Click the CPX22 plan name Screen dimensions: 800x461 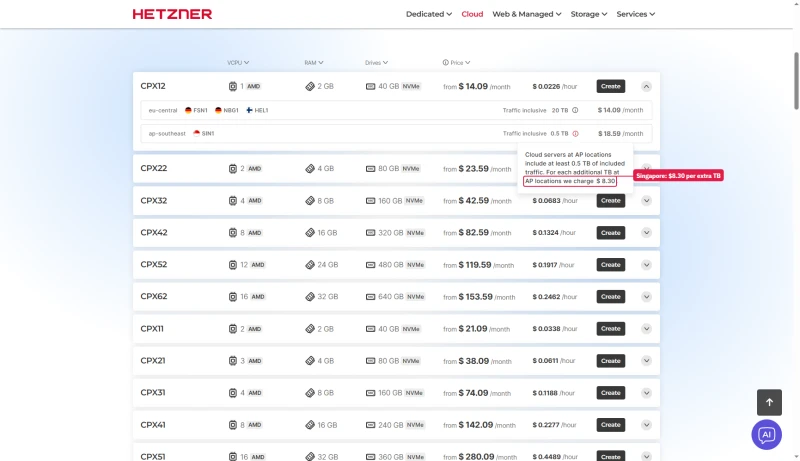(154, 168)
